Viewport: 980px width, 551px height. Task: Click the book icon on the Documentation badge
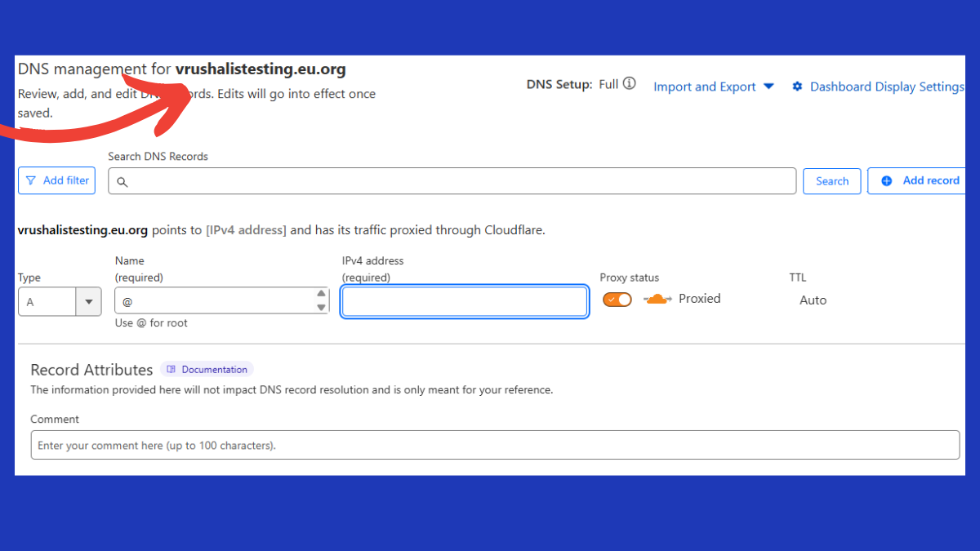point(171,369)
